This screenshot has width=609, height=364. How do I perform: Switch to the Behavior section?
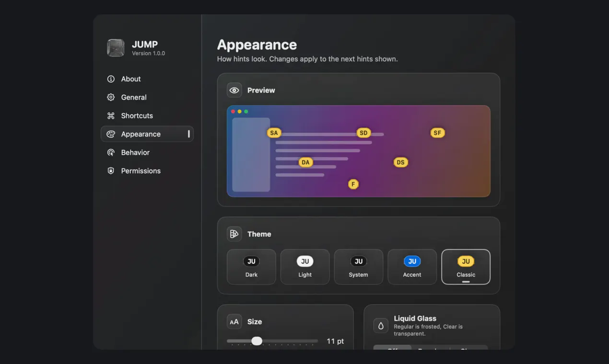point(147,152)
